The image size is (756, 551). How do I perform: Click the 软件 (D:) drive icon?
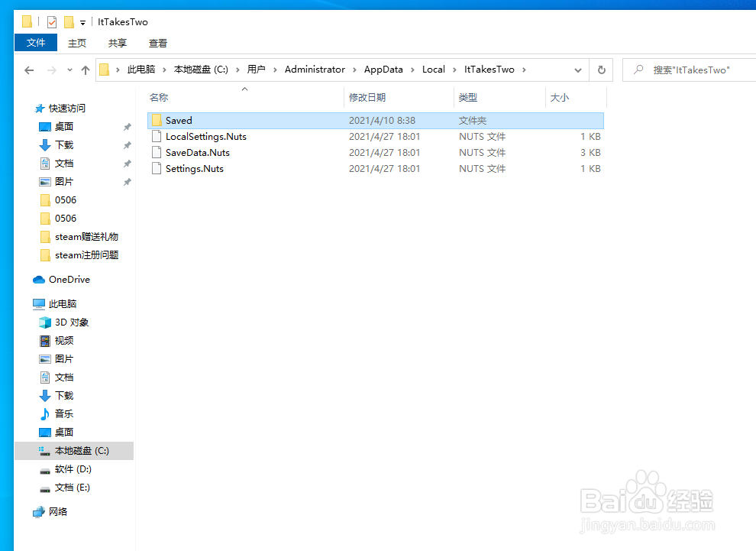click(x=44, y=470)
